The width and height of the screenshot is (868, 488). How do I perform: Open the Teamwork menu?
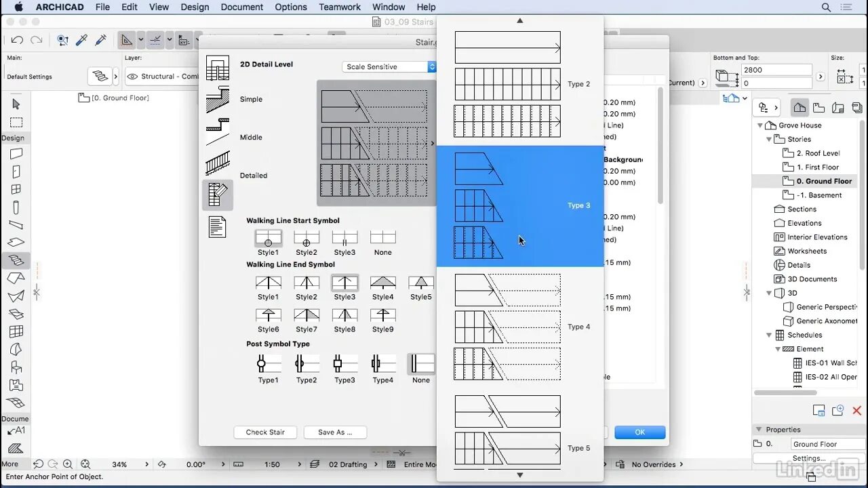340,7
